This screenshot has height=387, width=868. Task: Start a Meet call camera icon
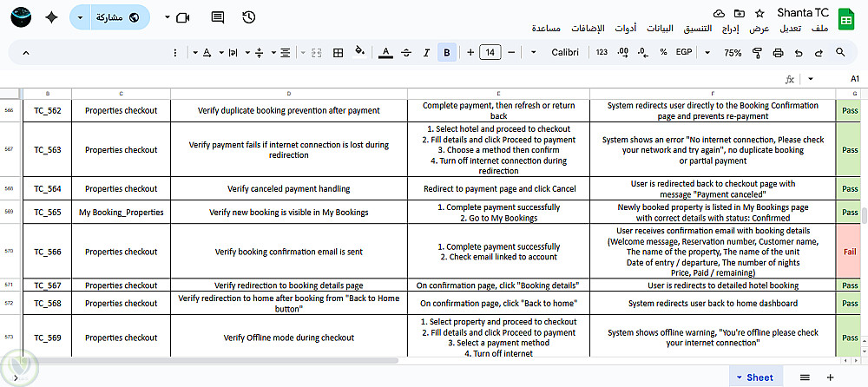[182, 17]
